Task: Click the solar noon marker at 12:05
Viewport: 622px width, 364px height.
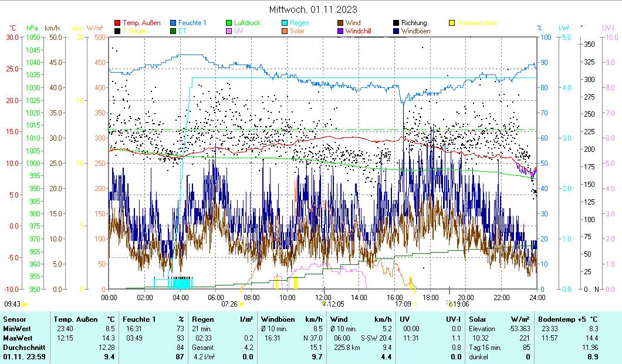Action: [324, 304]
